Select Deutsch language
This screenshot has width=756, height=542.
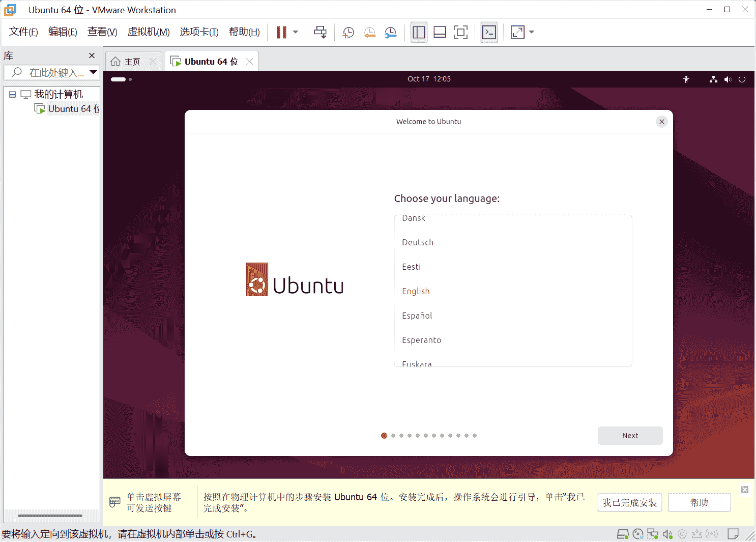click(513, 242)
